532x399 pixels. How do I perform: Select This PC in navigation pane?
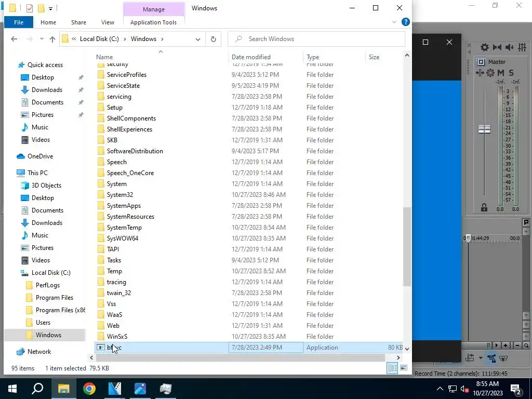tap(37, 173)
